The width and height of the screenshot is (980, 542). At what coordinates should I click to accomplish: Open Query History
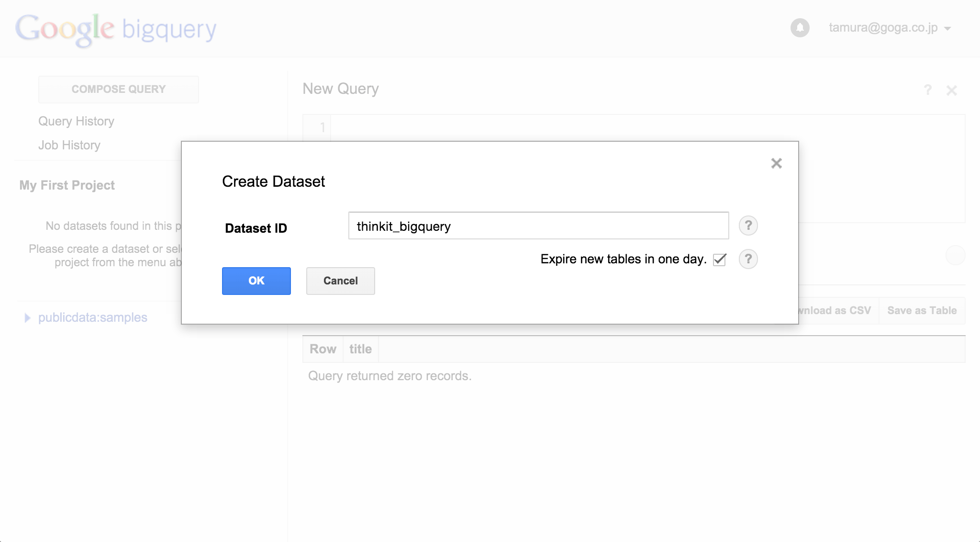click(76, 121)
